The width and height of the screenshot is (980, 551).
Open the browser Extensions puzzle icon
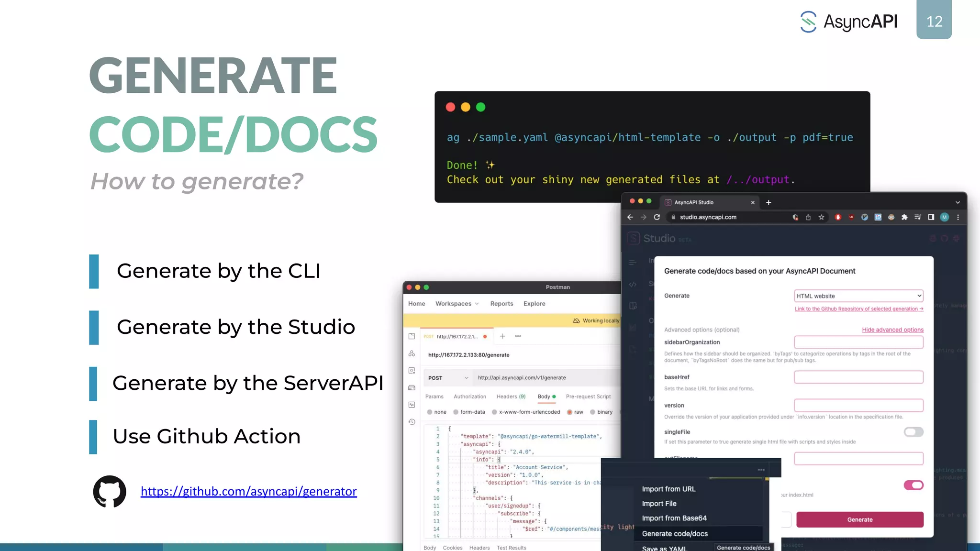pos(904,217)
